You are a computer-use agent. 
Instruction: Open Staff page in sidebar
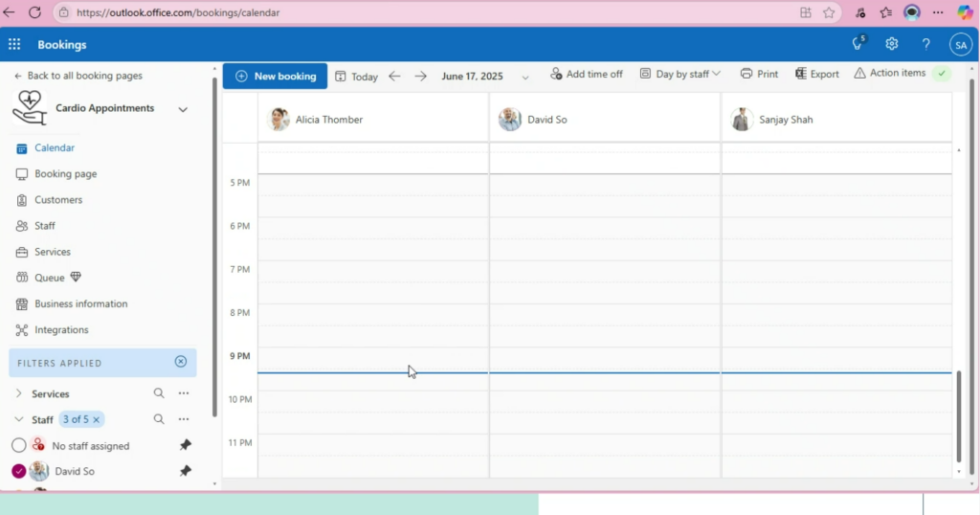pos(44,226)
